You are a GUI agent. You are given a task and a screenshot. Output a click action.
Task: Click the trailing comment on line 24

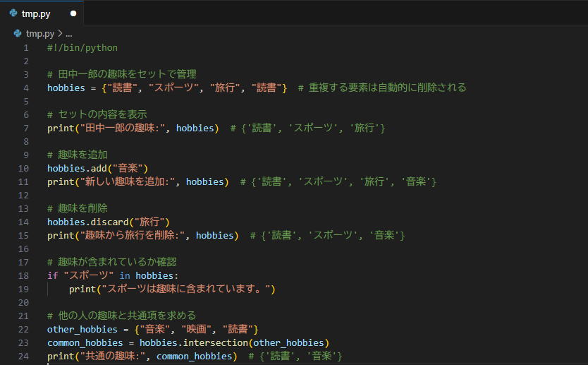(295, 356)
